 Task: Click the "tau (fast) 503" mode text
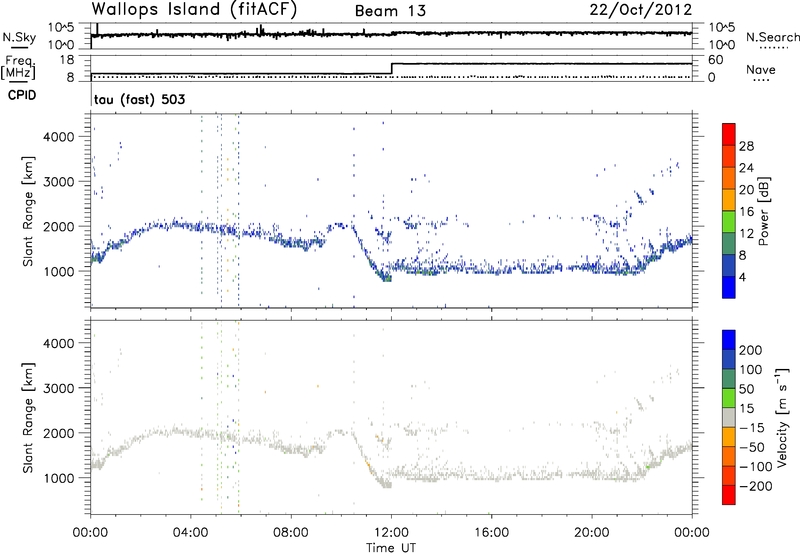tap(139, 99)
